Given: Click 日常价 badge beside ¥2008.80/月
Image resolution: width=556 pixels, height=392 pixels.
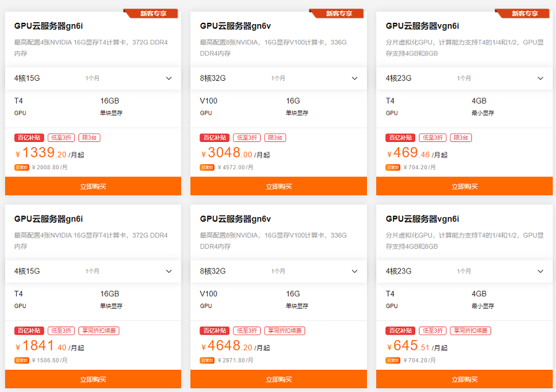Looking at the screenshot, I should coord(22,167).
